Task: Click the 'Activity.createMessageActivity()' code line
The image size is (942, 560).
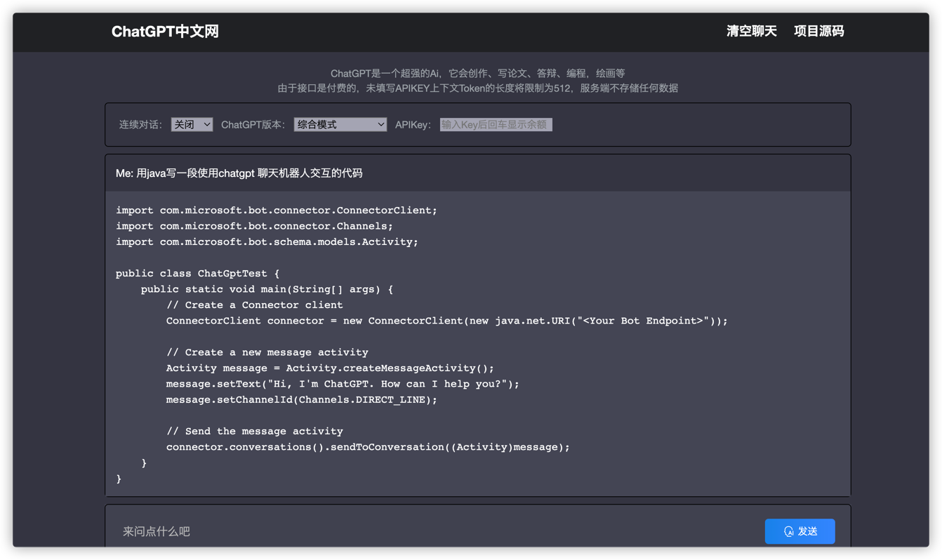Action: [330, 368]
